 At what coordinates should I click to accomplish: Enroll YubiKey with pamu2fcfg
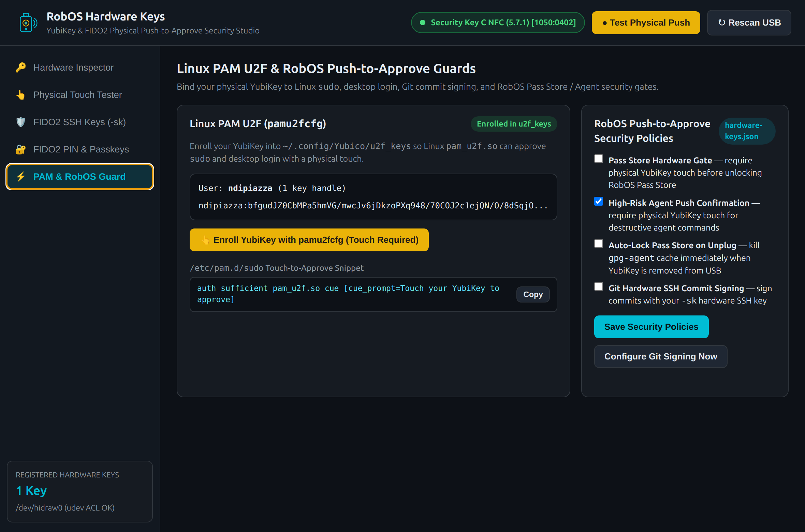point(309,240)
